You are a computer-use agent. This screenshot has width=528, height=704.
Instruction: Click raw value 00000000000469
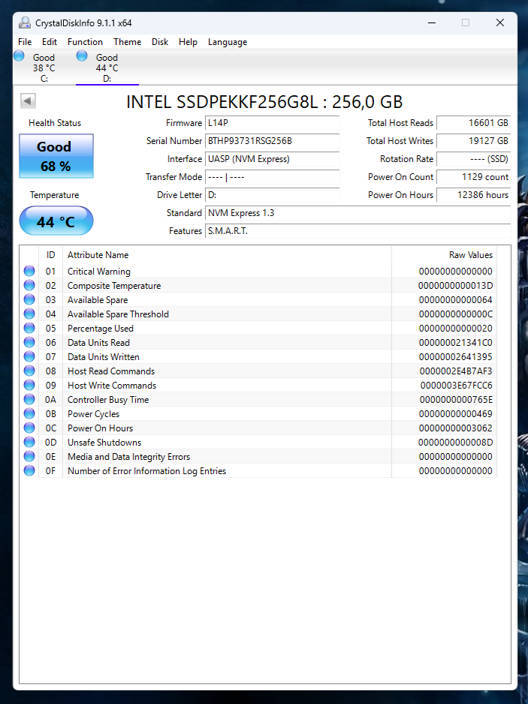(455, 414)
